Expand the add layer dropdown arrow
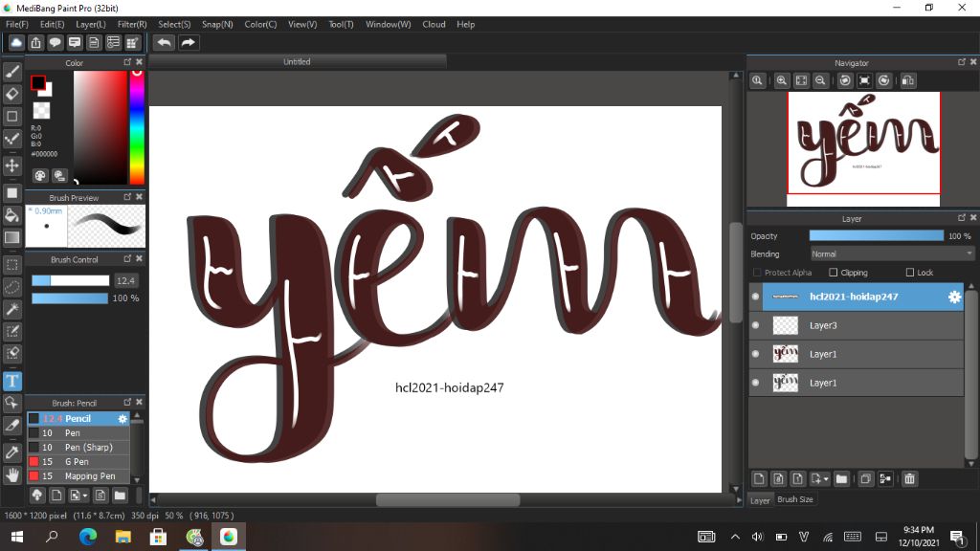 [x=826, y=479]
